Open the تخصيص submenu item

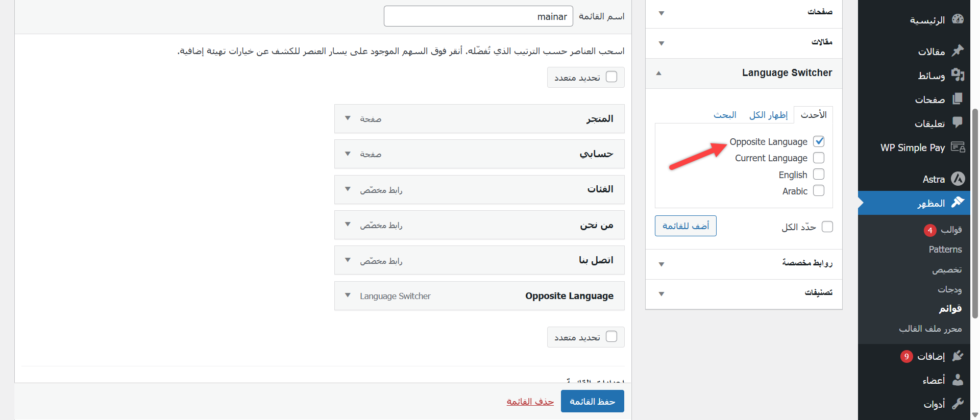pos(947,269)
